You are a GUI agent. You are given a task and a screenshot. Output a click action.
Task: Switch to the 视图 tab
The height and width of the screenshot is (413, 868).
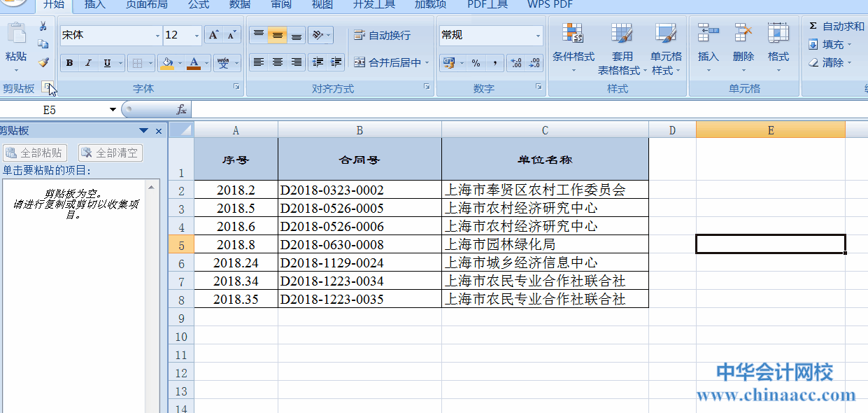click(x=322, y=5)
